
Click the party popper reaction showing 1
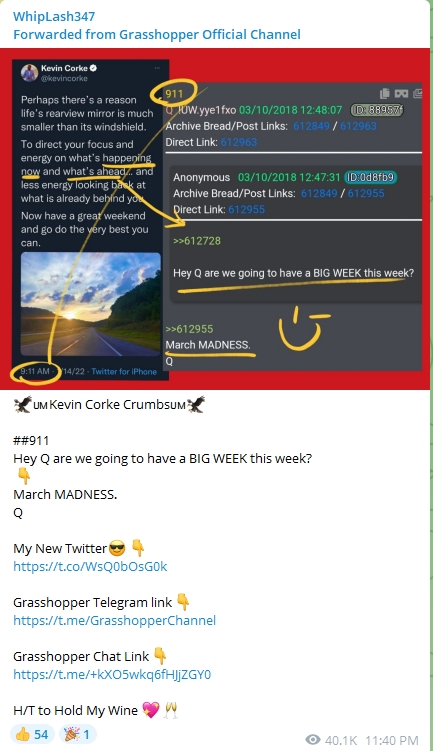pos(78,734)
